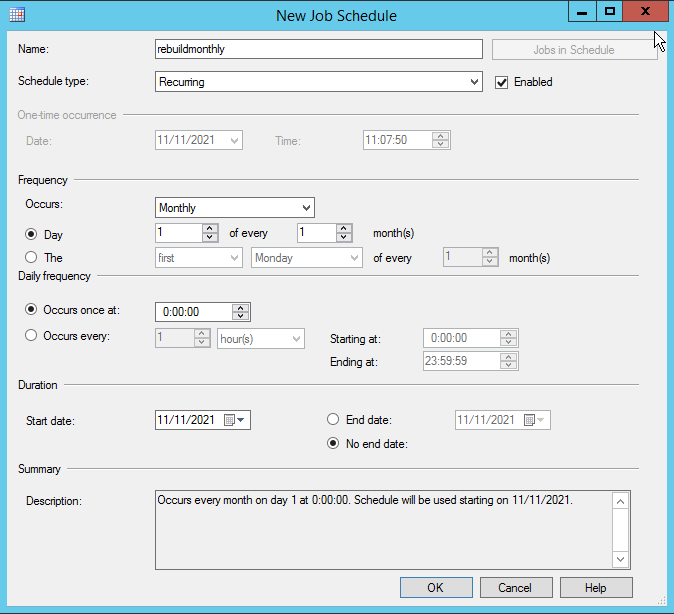Choose the Occurs once at radio button
The width and height of the screenshot is (674, 614).
[x=31, y=310]
